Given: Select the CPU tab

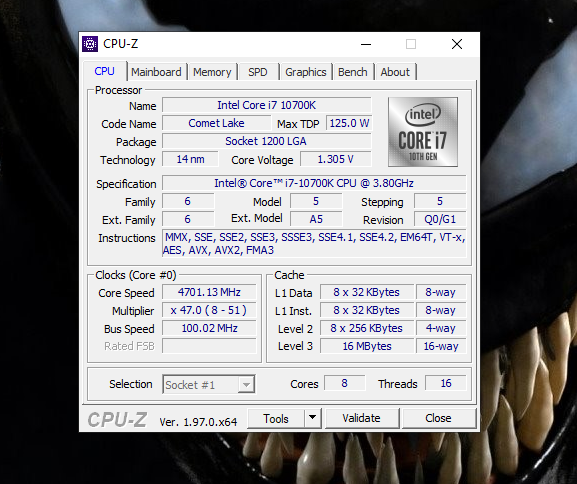Looking at the screenshot, I should [x=105, y=71].
